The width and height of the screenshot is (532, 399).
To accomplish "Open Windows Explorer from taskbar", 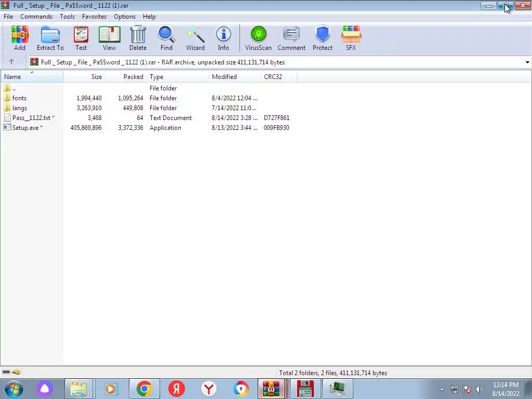I will pos(79,389).
